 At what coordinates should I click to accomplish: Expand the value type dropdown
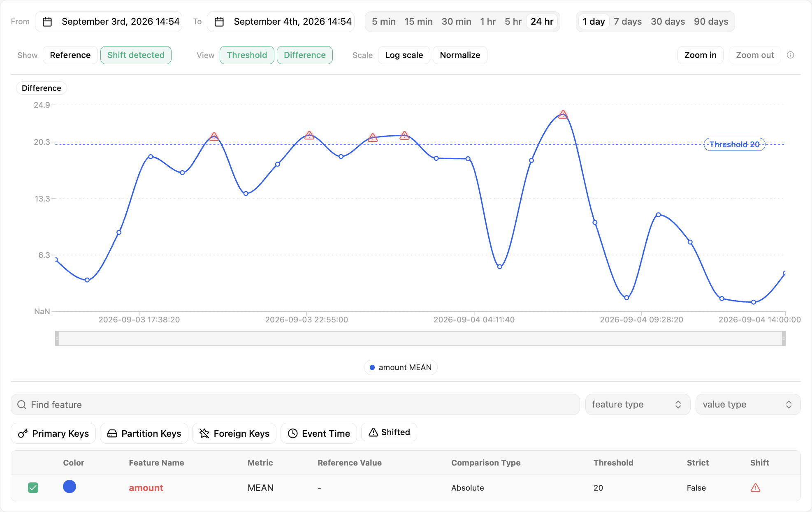point(748,405)
